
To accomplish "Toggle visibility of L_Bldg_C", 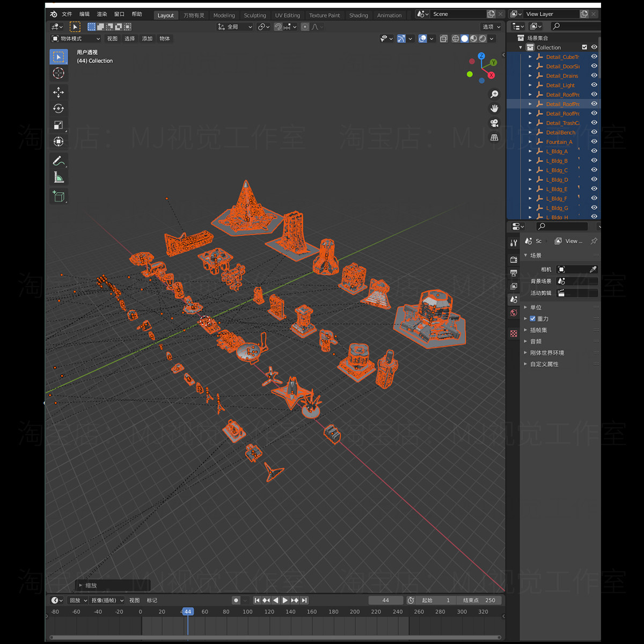I will click(x=594, y=170).
